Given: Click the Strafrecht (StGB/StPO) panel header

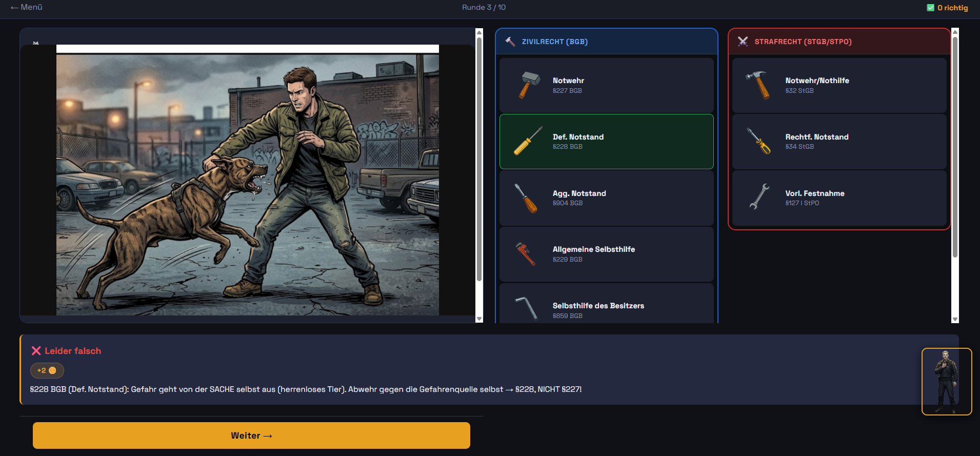Looking at the screenshot, I should (839, 42).
